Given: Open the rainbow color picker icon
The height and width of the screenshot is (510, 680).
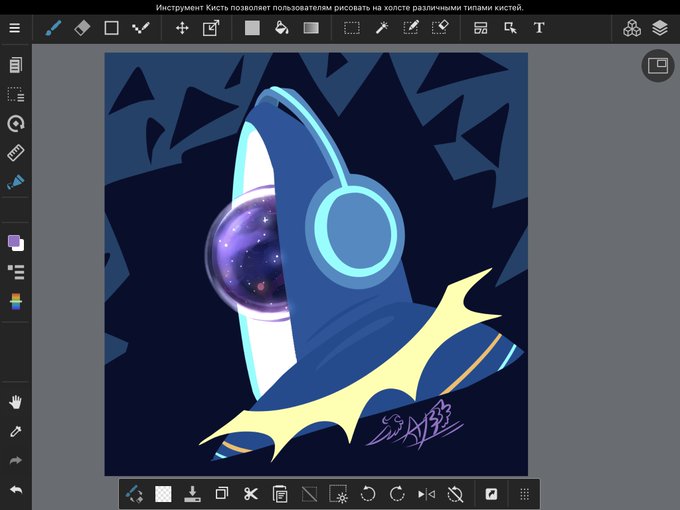Looking at the screenshot, I should pyautogui.click(x=16, y=301).
